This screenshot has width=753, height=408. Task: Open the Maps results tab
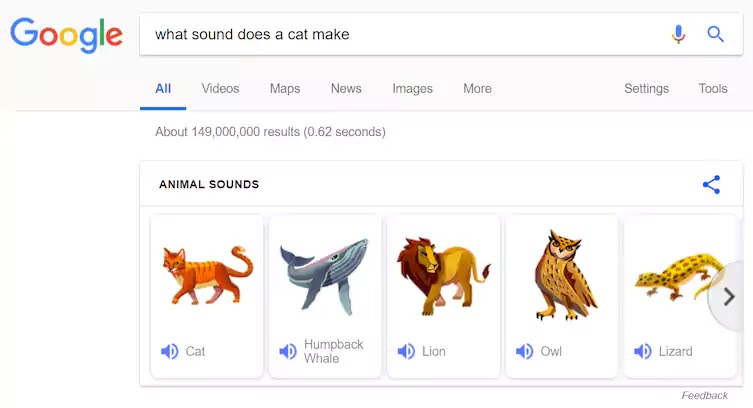(285, 88)
